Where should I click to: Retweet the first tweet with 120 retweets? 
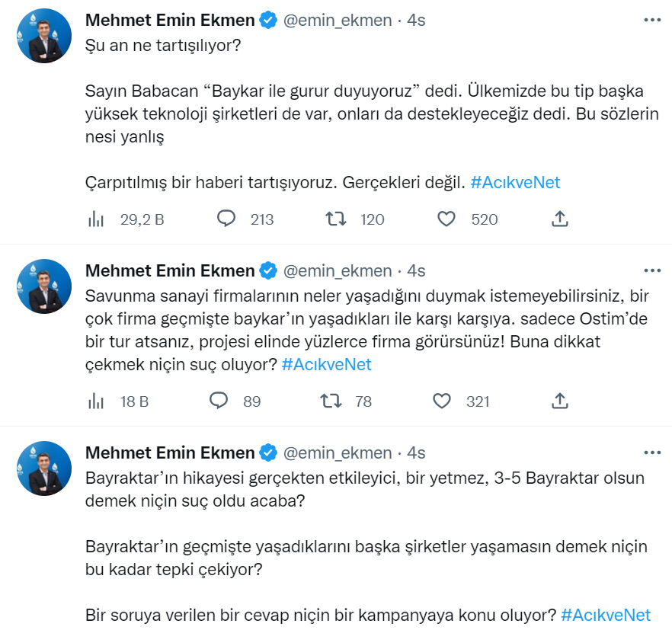click(336, 219)
